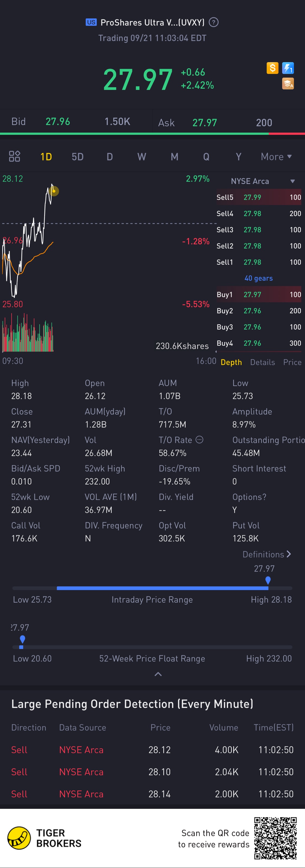Tap the Sell2 order book row
305x868 pixels.
pyautogui.click(x=259, y=246)
